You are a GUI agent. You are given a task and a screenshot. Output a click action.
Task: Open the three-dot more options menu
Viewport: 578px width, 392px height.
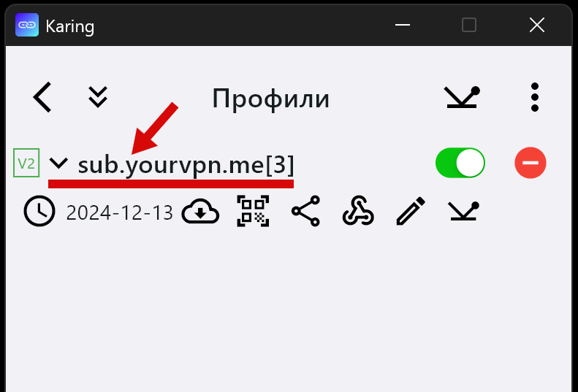[534, 97]
